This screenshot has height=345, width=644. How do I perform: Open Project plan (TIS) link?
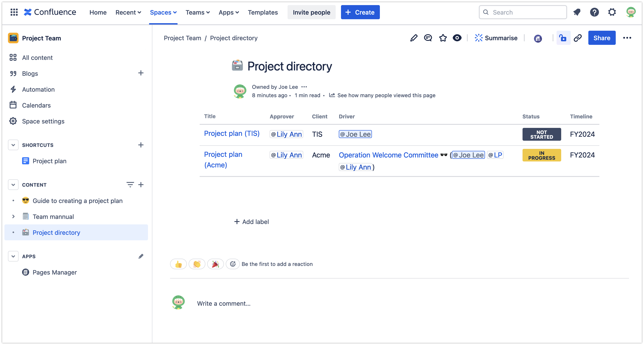tap(231, 133)
